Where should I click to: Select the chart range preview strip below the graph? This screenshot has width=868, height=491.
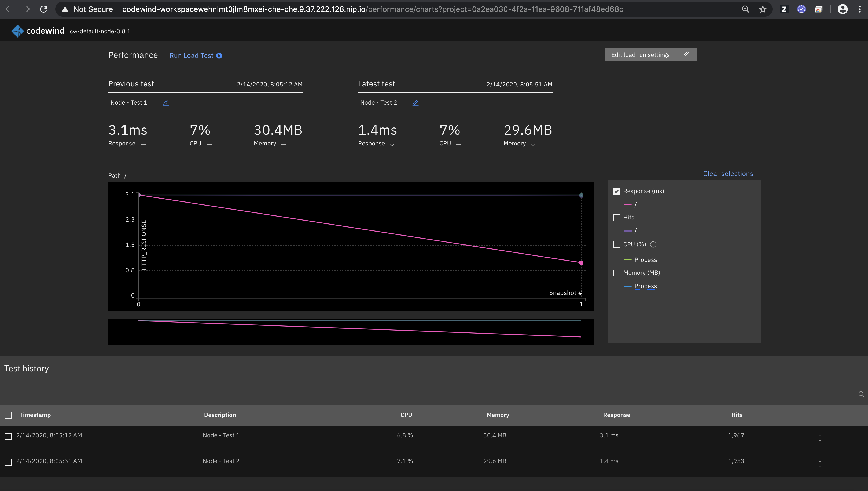[x=351, y=332]
